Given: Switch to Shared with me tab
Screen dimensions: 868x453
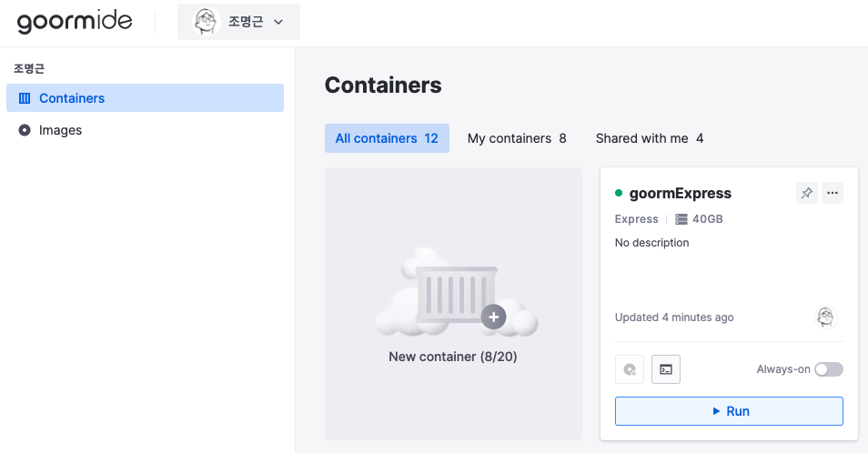Looking at the screenshot, I should click(650, 138).
